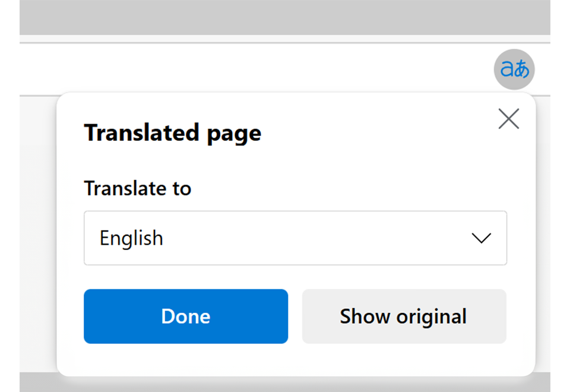
Task: Click the Translate to label
Action: click(137, 188)
